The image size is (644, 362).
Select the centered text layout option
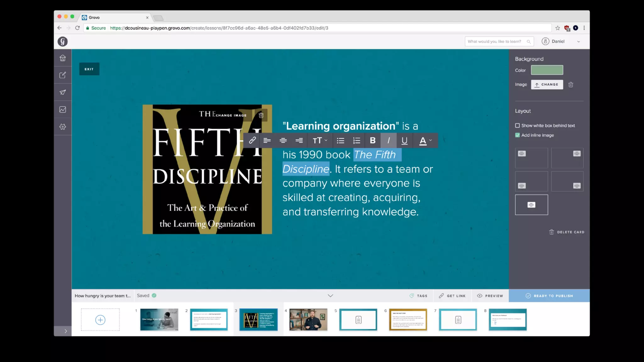click(x=531, y=205)
